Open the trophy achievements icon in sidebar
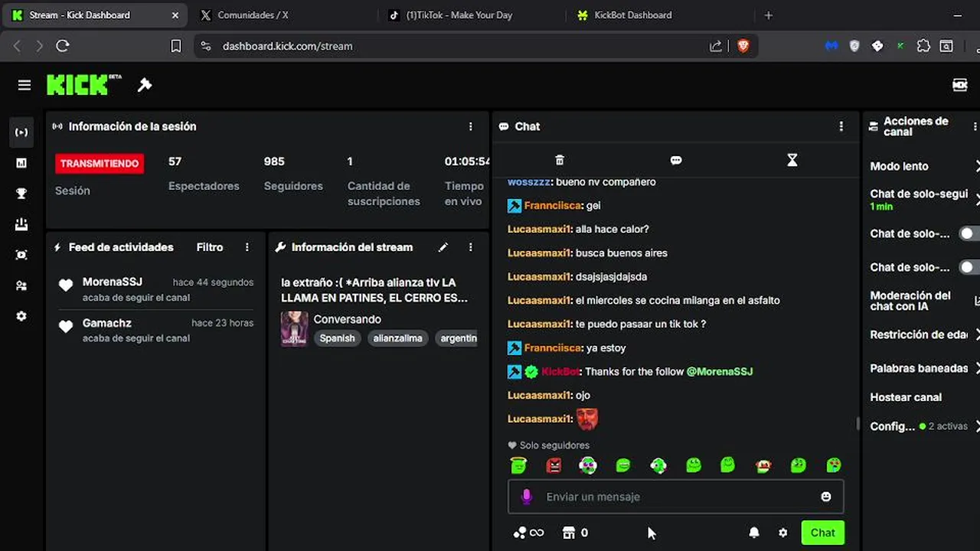 (x=21, y=194)
